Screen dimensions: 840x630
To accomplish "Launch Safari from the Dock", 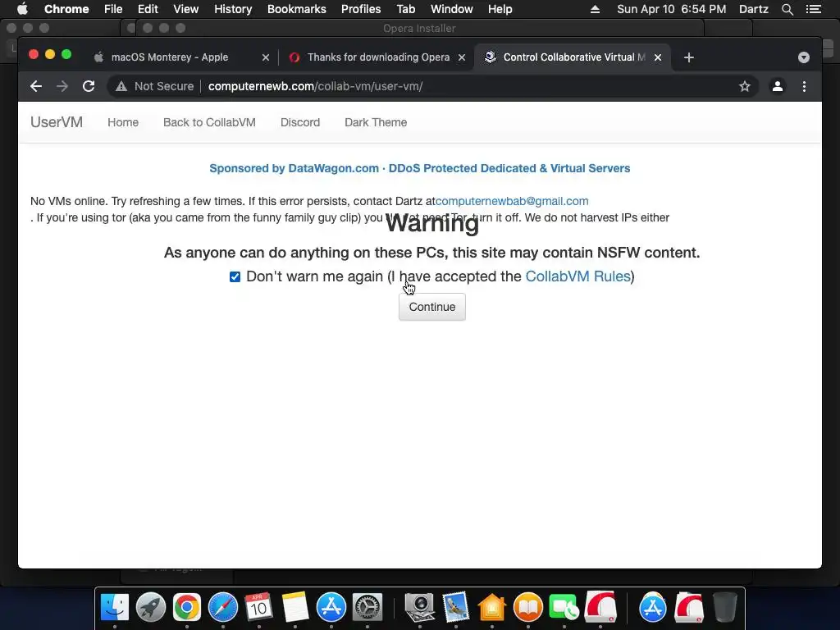I will 223,608.
